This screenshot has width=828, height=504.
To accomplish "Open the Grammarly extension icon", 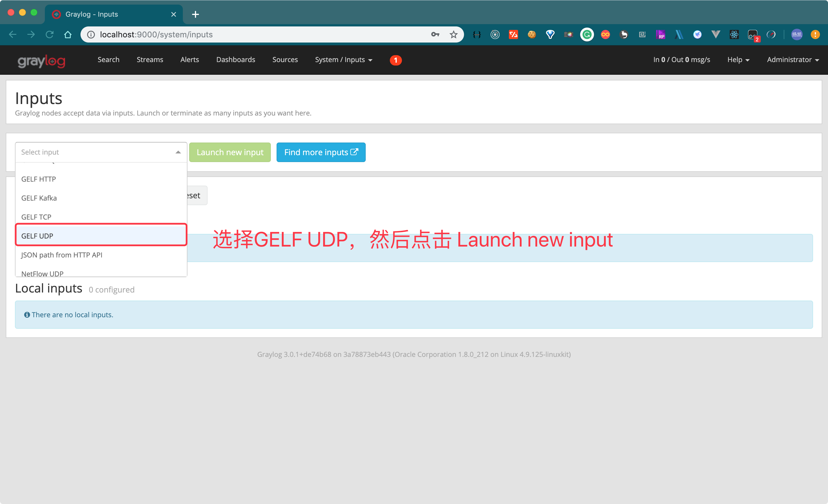I will (587, 34).
